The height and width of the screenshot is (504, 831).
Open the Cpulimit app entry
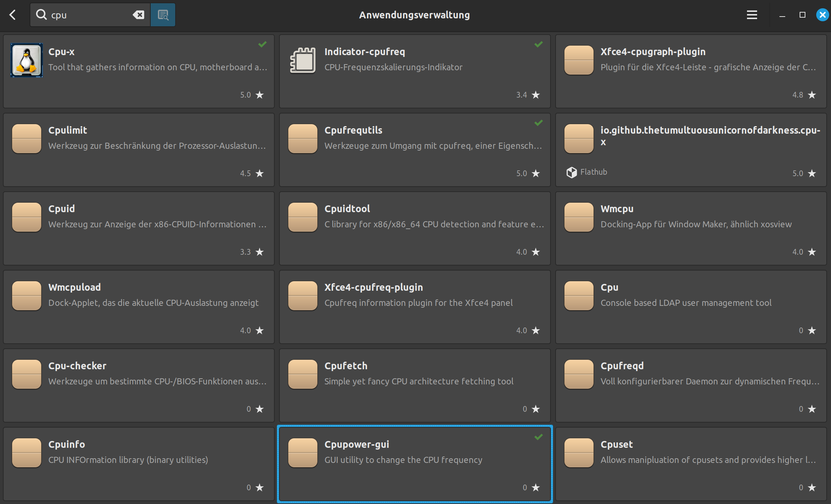point(139,150)
